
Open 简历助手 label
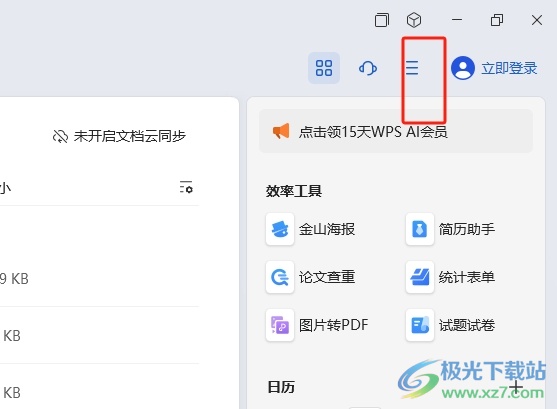point(467,229)
